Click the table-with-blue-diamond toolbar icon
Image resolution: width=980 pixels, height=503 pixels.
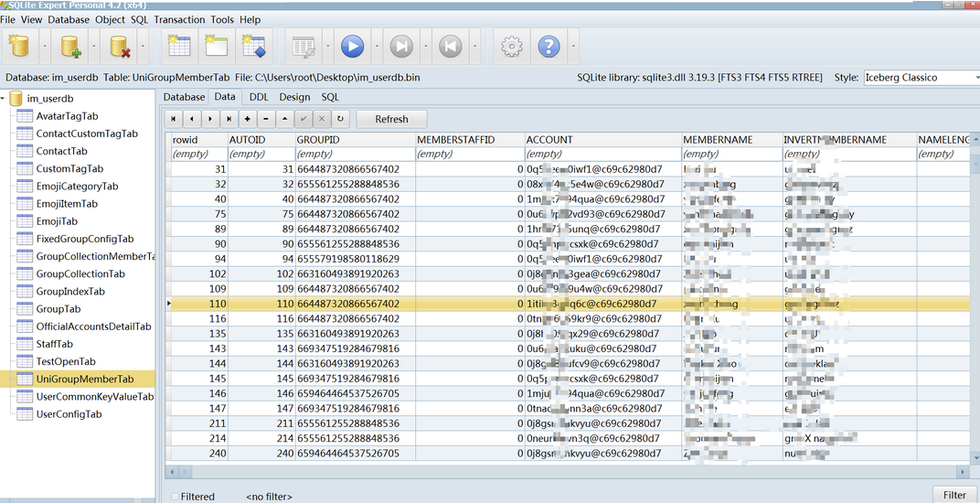point(254,47)
